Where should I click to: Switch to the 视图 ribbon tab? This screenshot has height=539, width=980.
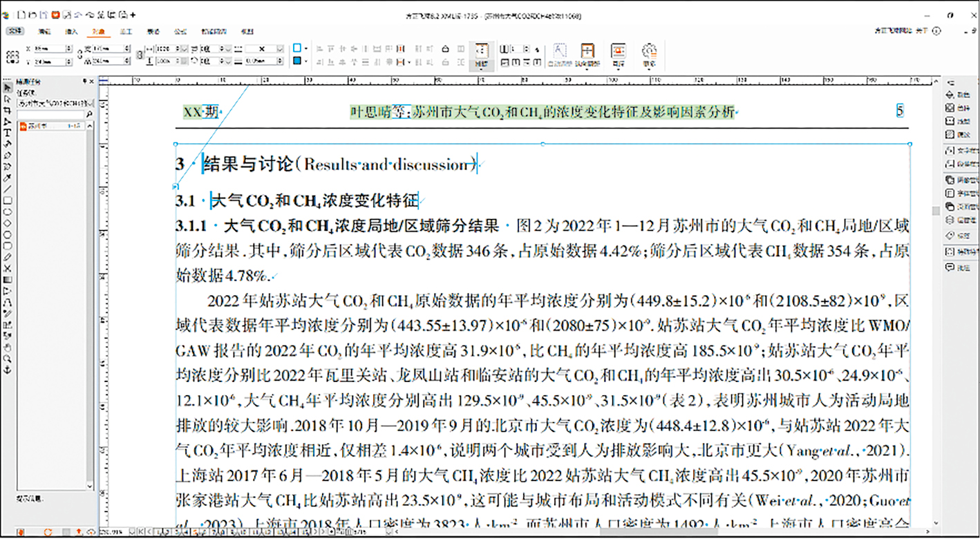(247, 31)
